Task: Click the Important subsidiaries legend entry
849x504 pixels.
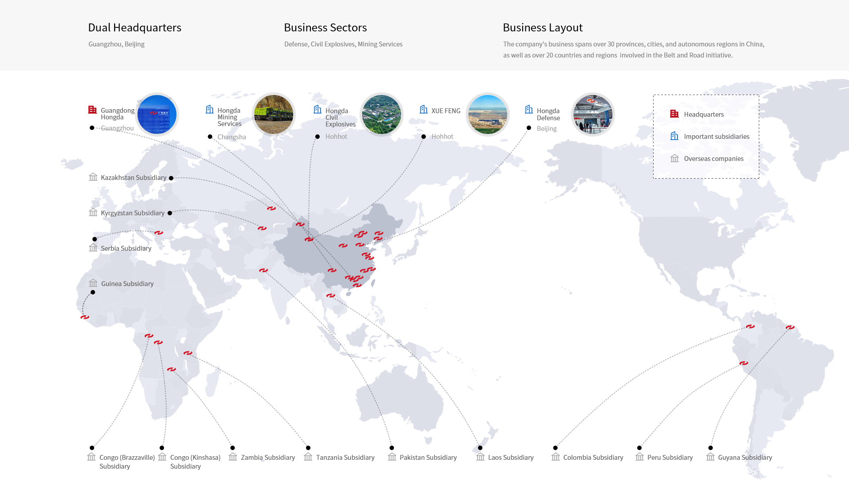Action: [x=716, y=137]
